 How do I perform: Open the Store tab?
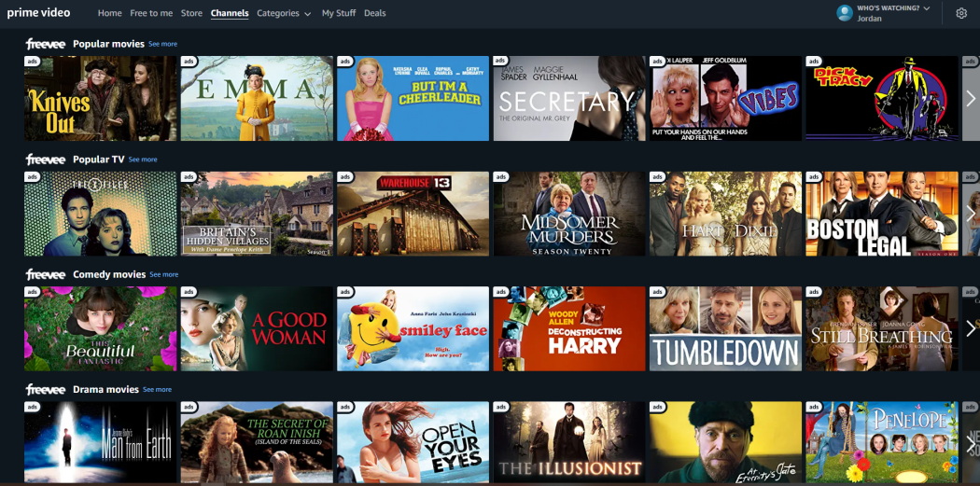coord(191,13)
